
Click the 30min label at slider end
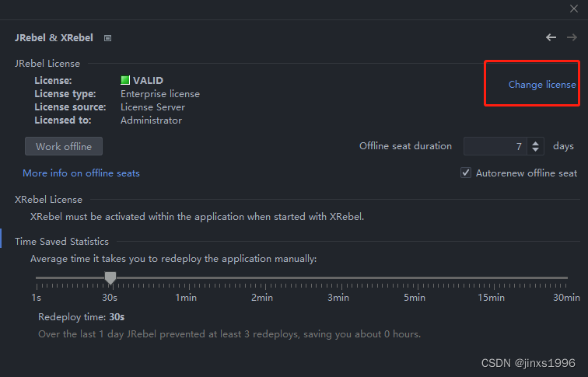click(x=567, y=298)
